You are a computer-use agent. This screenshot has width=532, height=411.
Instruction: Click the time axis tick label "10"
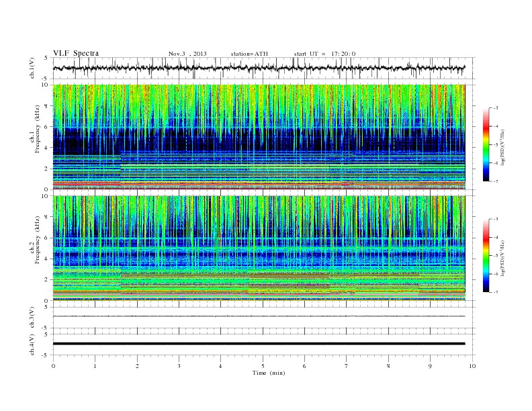pyautogui.click(x=472, y=366)
